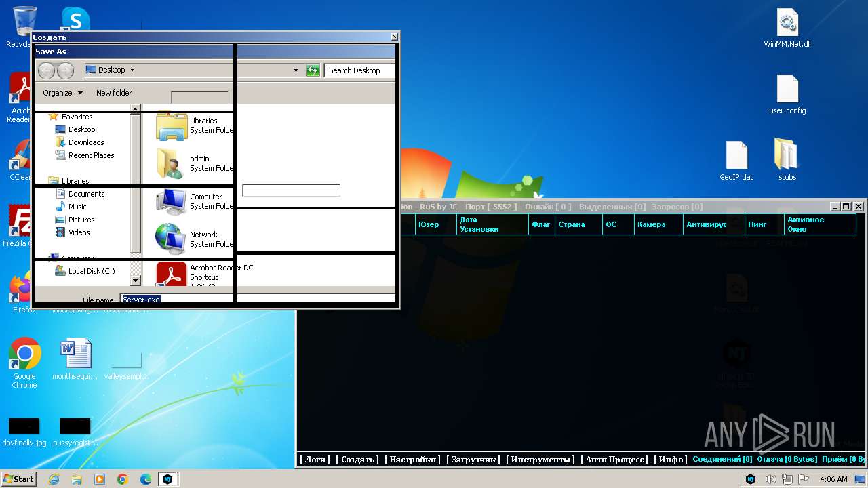The height and width of the screenshot is (488, 868).
Task: Sort by Пинг column header
Action: pos(763,224)
